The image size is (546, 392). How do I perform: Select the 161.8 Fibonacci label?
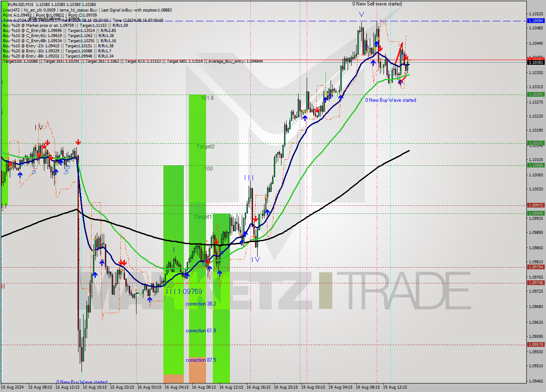pos(207,98)
